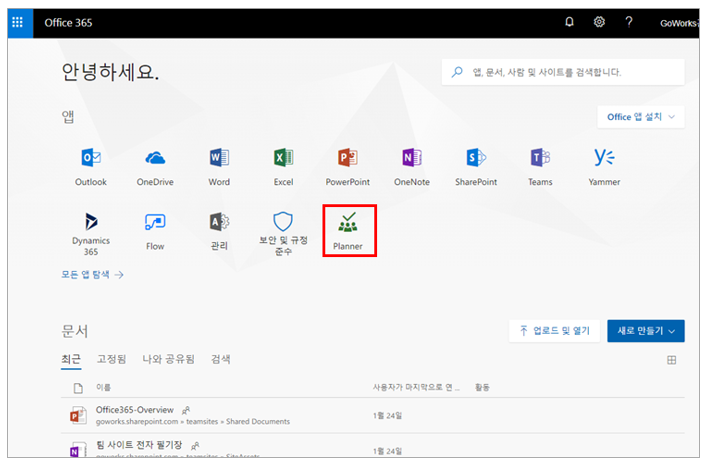Viewport: 708px width, 464px height.
Task: Expand the Office 앱 설치 dropdown
Action: coord(640,117)
